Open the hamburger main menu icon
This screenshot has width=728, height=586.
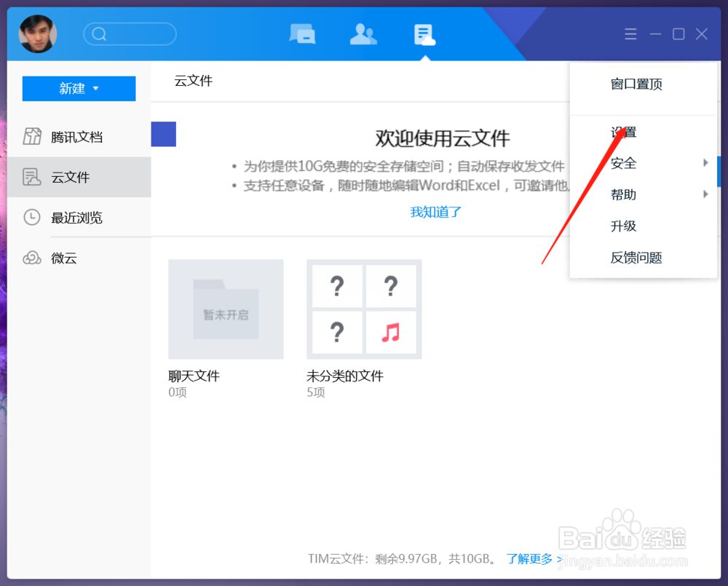coord(630,33)
